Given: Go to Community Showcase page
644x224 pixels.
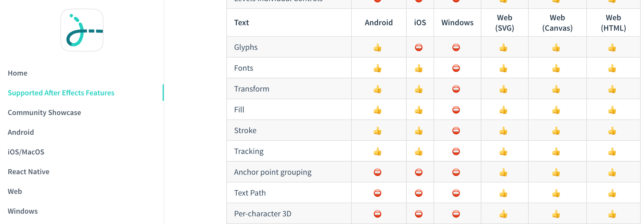Looking at the screenshot, I should coord(44,113).
